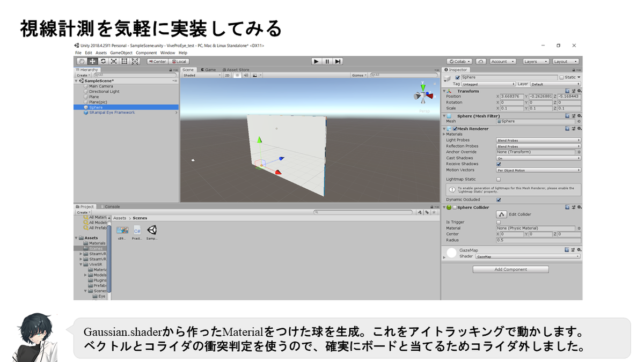This screenshot has width=644, height=362.
Task: Open the Account dropdown button
Action: pos(502,61)
